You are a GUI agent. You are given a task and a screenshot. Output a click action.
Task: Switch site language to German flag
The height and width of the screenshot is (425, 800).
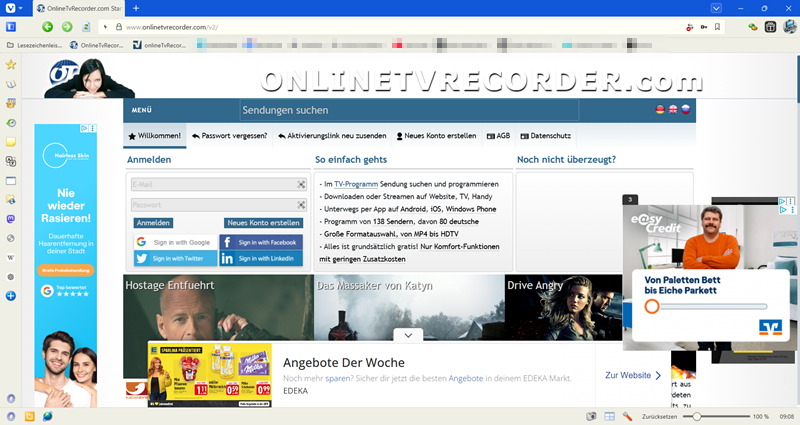(x=659, y=110)
